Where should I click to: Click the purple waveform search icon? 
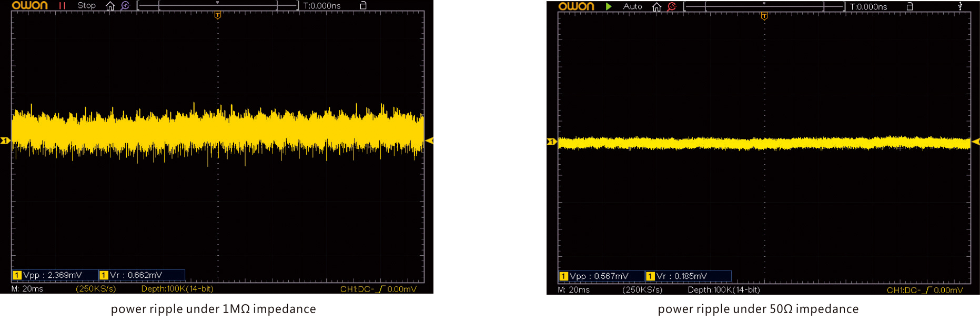click(x=125, y=6)
